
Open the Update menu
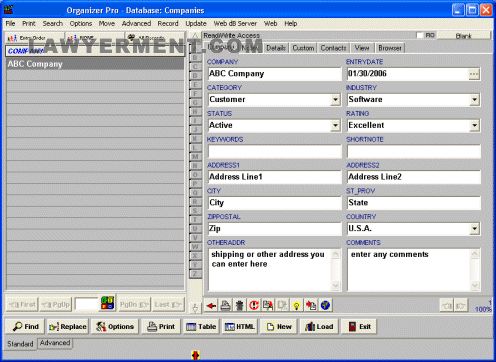(x=196, y=24)
